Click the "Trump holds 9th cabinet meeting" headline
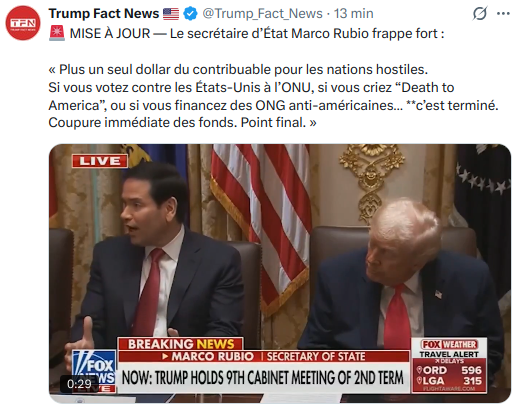Screen dimensions: 516x408 (263, 378)
